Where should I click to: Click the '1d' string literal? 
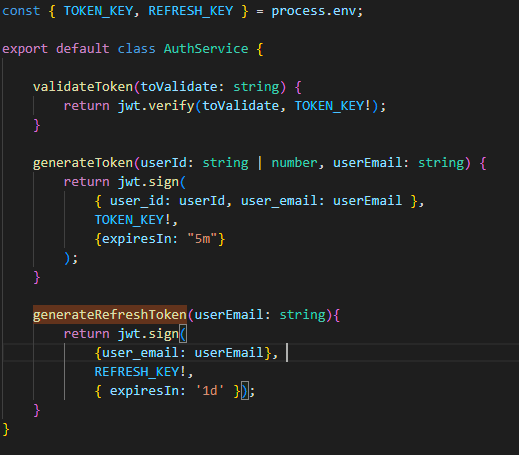point(210,391)
